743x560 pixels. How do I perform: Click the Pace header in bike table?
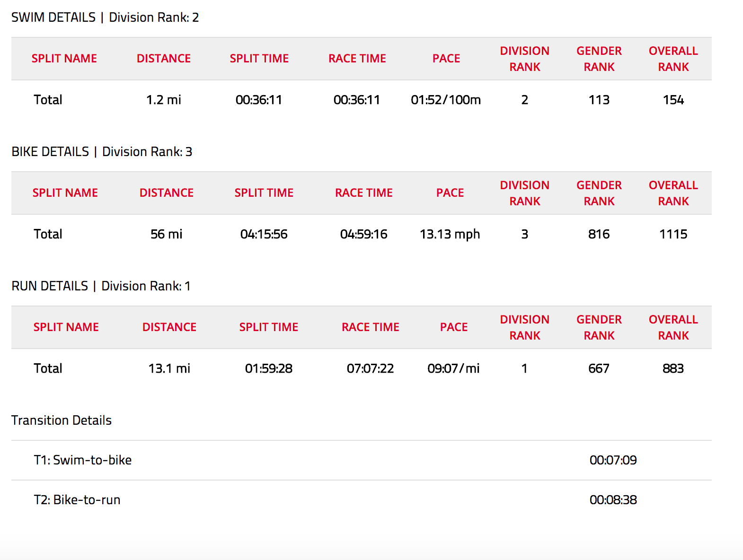coord(450,193)
